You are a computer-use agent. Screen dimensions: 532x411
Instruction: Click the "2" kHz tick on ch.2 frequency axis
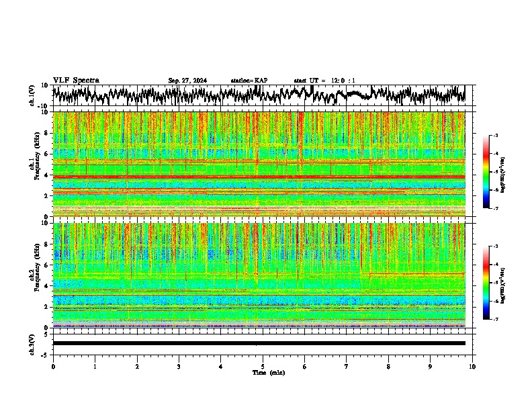47,307
